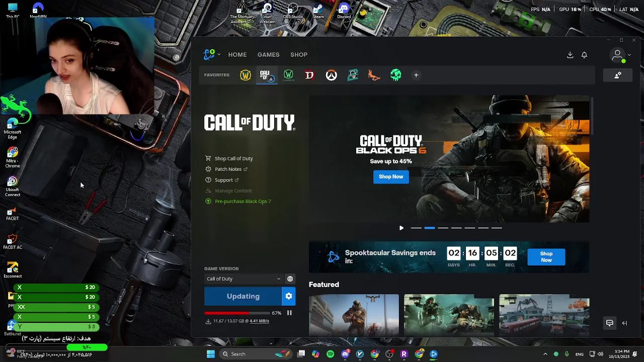Open region globe next to game version
The image size is (644, 362).
tap(290, 279)
